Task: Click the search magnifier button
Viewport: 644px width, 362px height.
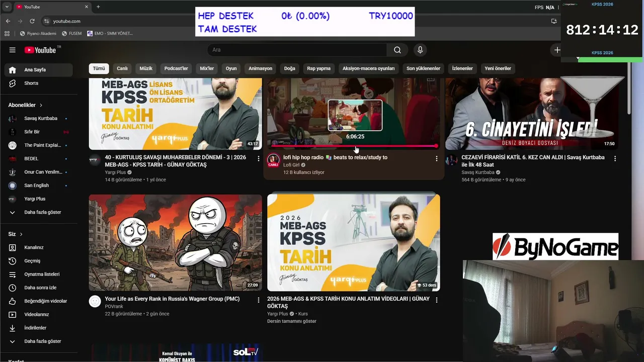Action: click(x=397, y=50)
